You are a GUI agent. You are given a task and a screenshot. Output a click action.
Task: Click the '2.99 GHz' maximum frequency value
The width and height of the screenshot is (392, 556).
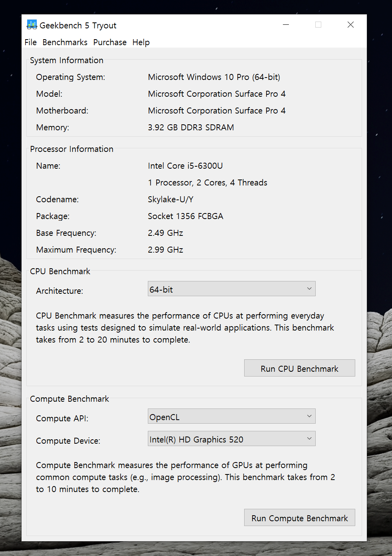coord(165,250)
